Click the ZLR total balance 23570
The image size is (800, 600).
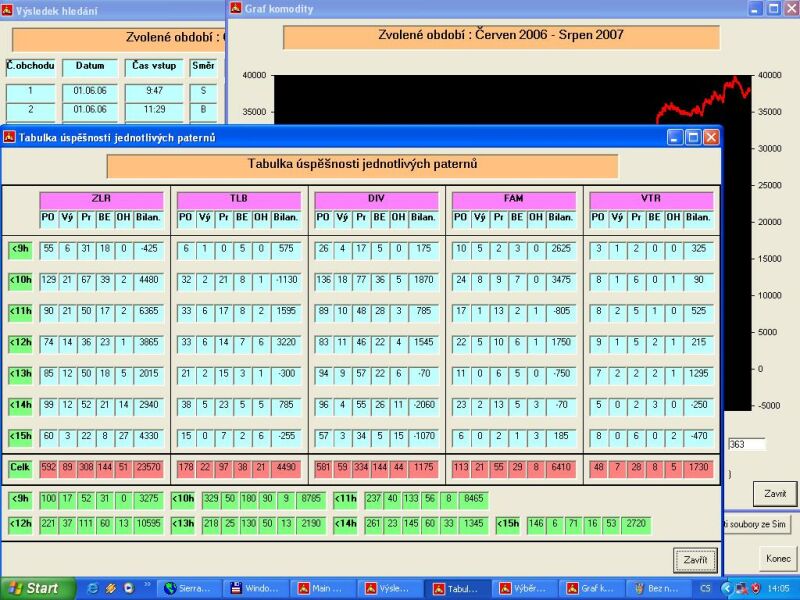[x=148, y=468]
